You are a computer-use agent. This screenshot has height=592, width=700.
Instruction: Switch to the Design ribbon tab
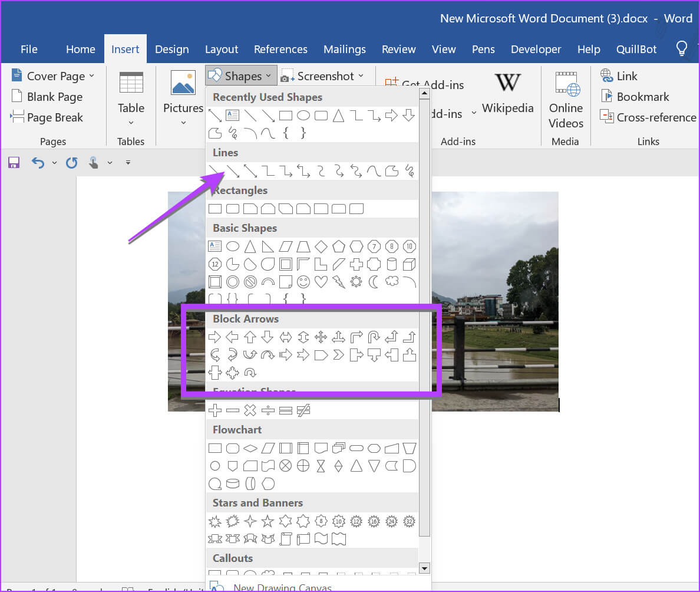(171, 49)
